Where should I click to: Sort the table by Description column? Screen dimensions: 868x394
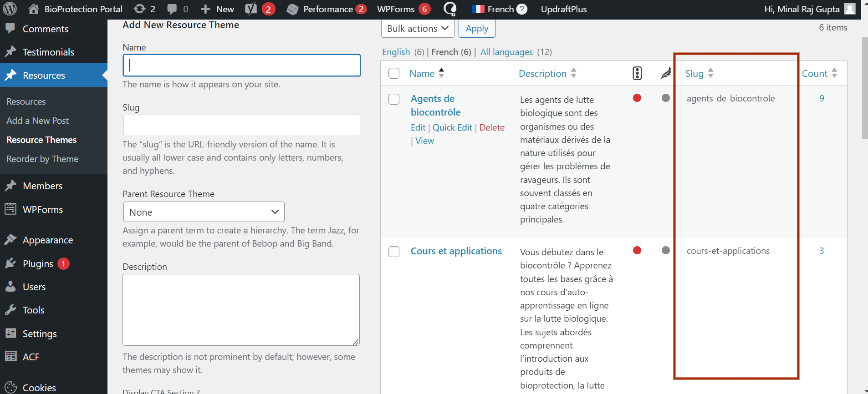[x=547, y=73]
